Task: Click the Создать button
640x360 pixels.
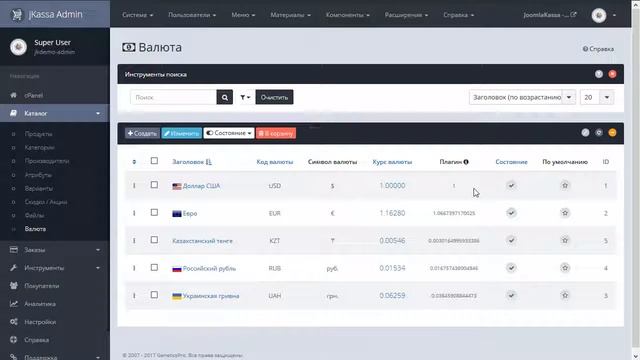Action: (x=142, y=133)
